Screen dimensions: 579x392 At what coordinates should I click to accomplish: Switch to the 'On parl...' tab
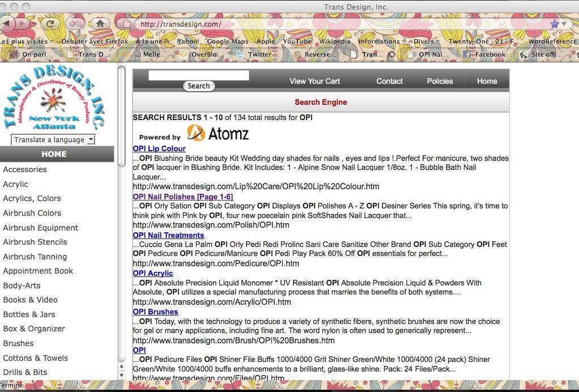tap(33, 54)
